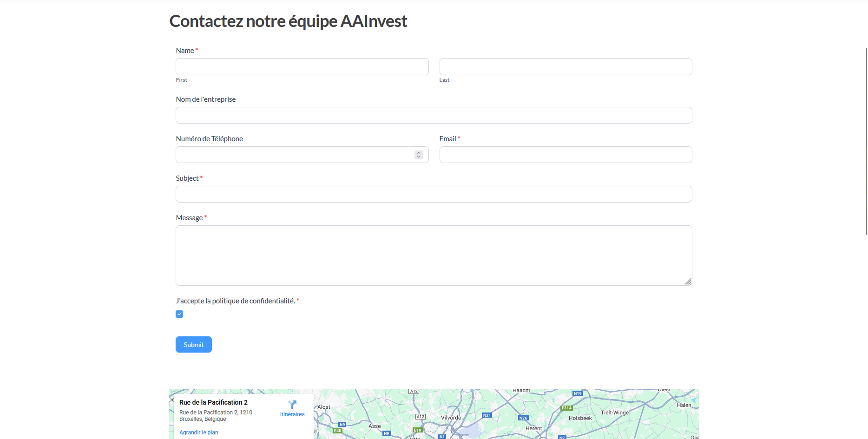
Task: Open the Agrandir le plan link
Action: click(198, 432)
